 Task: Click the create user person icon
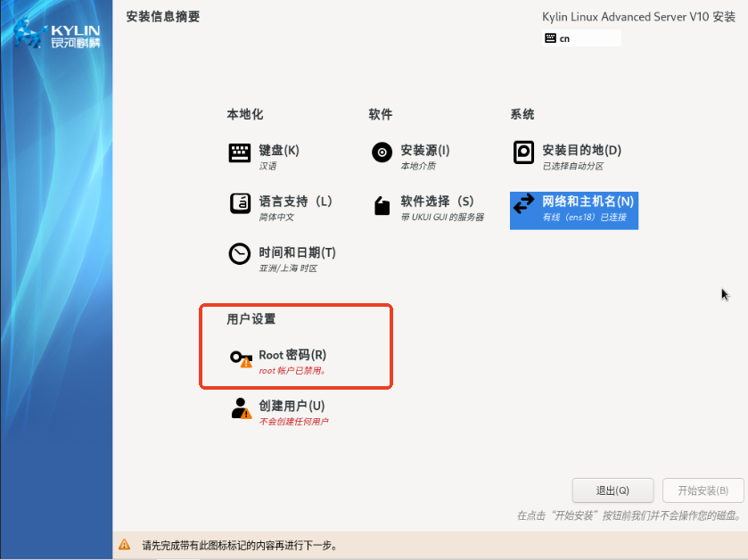(x=241, y=408)
